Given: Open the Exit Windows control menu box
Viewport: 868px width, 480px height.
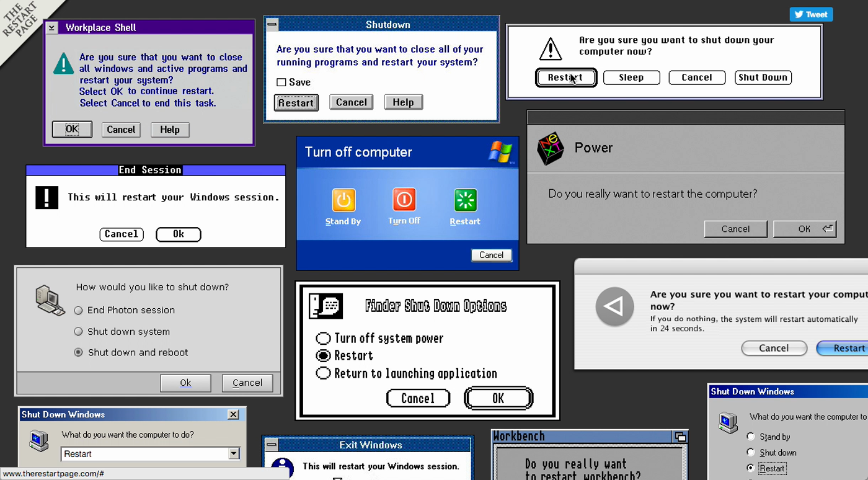Looking at the screenshot, I should pyautogui.click(x=270, y=445).
